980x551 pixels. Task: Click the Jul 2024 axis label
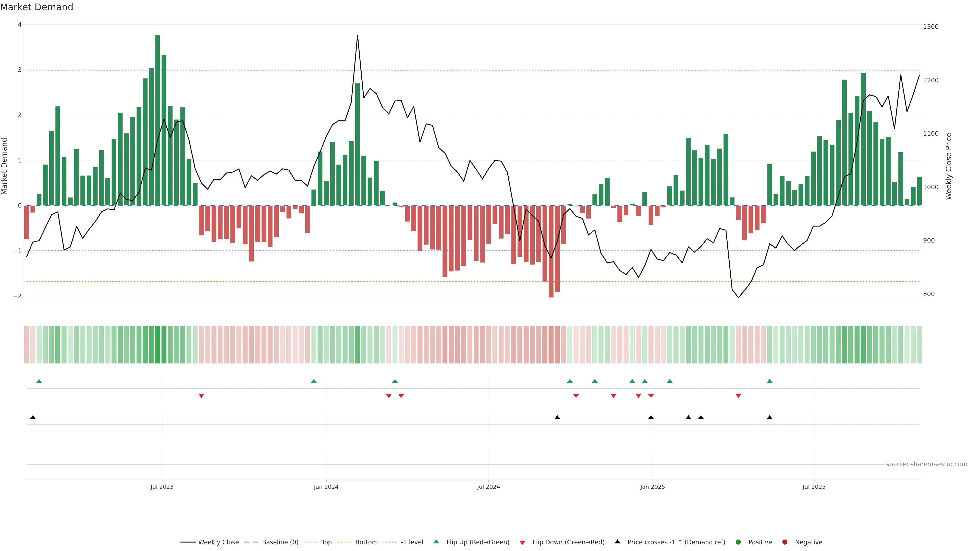(x=488, y=487)
